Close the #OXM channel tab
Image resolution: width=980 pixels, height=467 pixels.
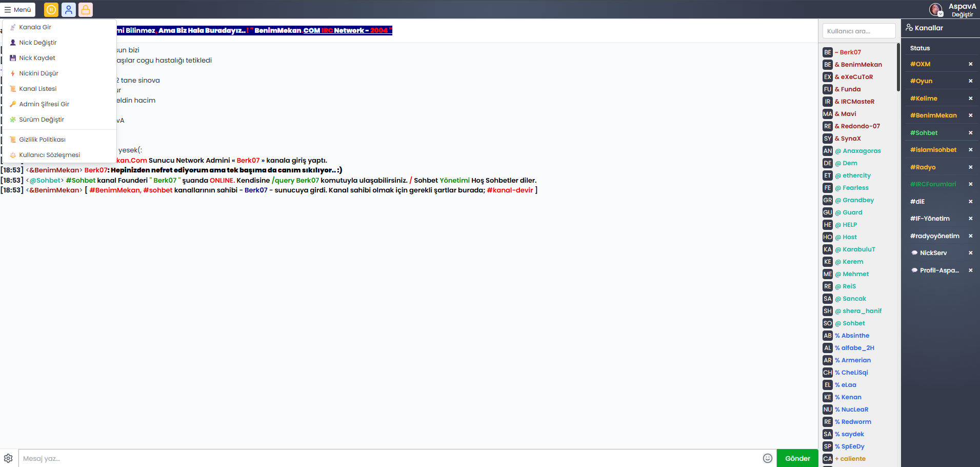coord(970,64)
